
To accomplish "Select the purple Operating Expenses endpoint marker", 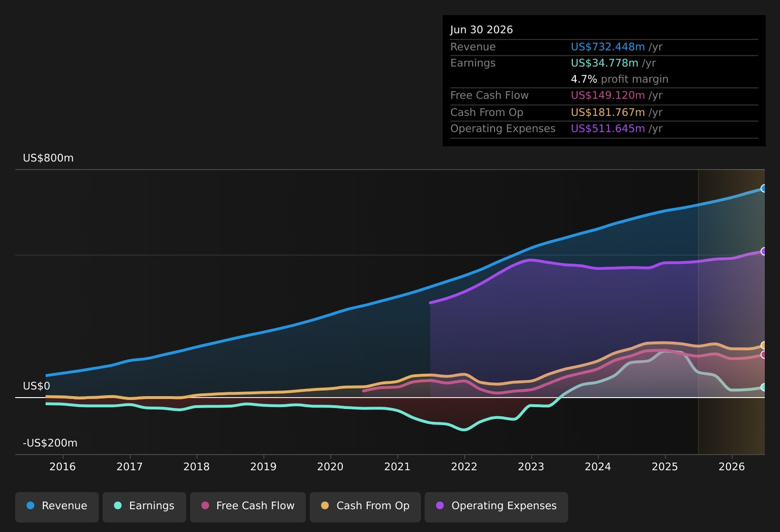I will coord(764,251).
